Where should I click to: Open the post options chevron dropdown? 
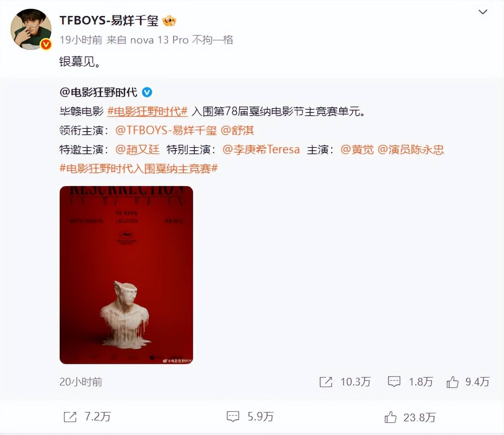coord(483,12)
